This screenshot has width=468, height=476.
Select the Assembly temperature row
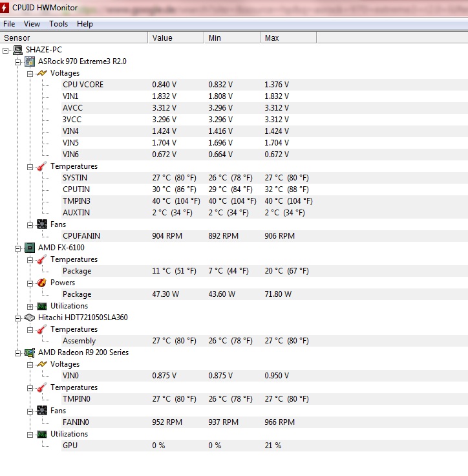(x=264, y=341)
